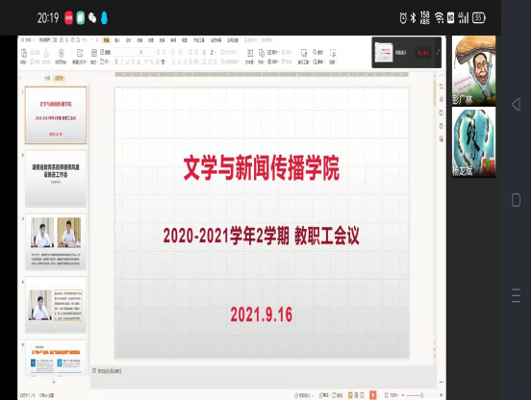Click the format painter brush icon
532x400 pixels.
(x=46, y=53)
